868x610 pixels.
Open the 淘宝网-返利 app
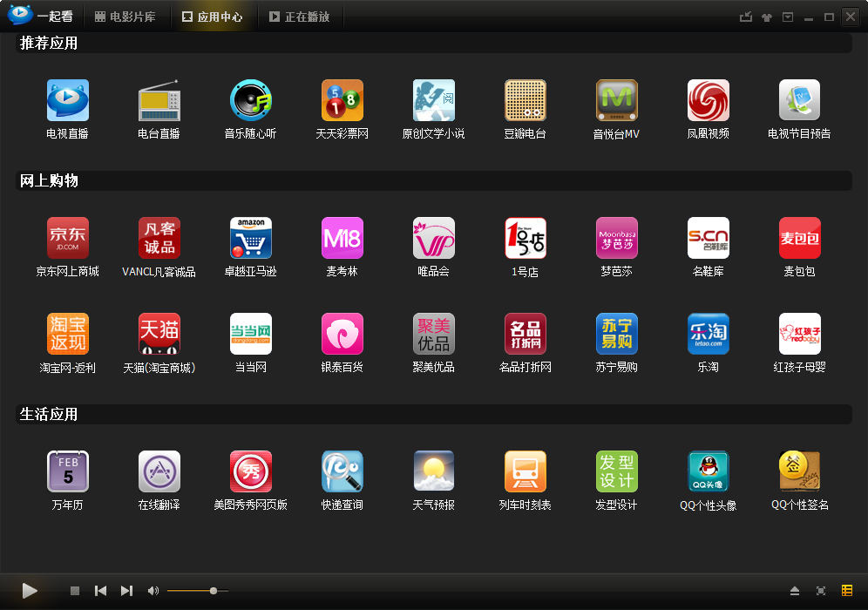pos(67,334)
